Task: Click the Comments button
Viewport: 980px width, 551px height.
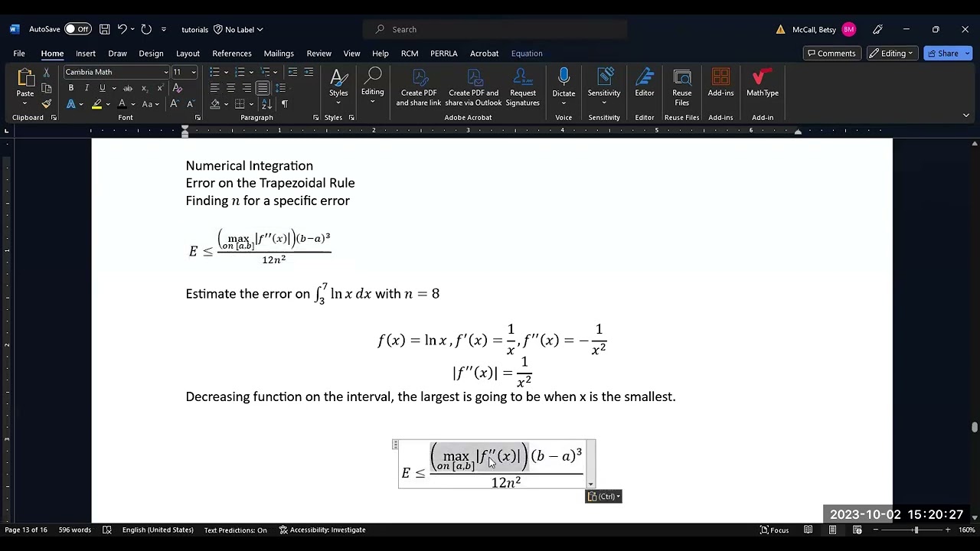Action: 831,54
